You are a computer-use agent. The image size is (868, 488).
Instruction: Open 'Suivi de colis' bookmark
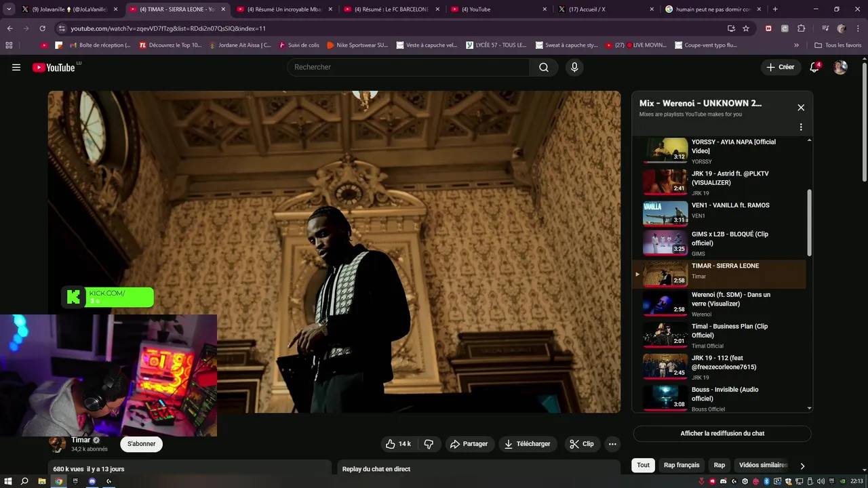(x=298, y=45)
